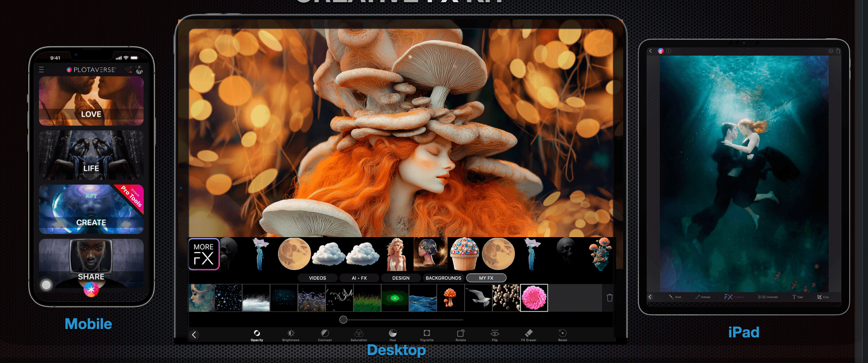This screenshot has height=363, width=868.
Task: Select the Crop tool on iPad
Action: [823, 297]
